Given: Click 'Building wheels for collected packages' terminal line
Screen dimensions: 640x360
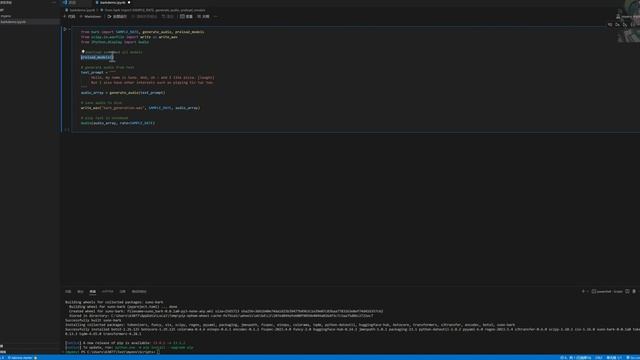Looking at the screenshot, I should 114,302.
